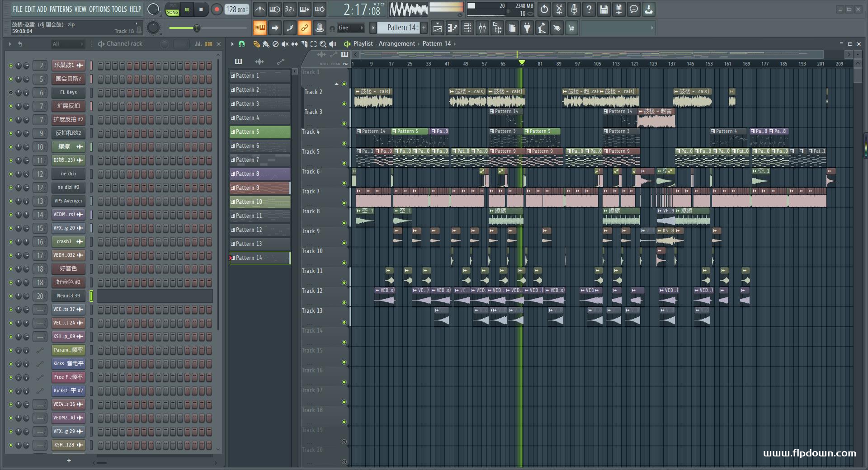The image size is (868, 470).
Task: Open help with the question mark icon
Action: click(589, 9)
